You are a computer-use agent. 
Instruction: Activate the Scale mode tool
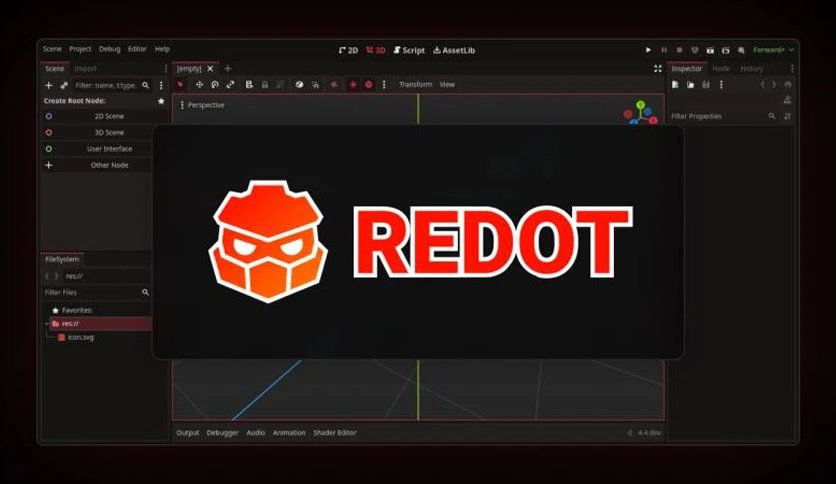point(230,84)
